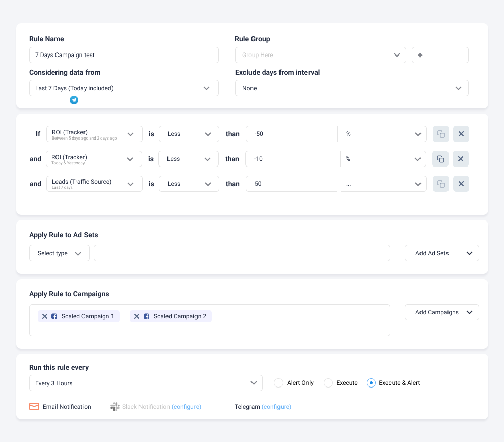Select the Execute & Alert radio option
The width and height of the screenshot is (504, 442).
click(x=371, y=383)
